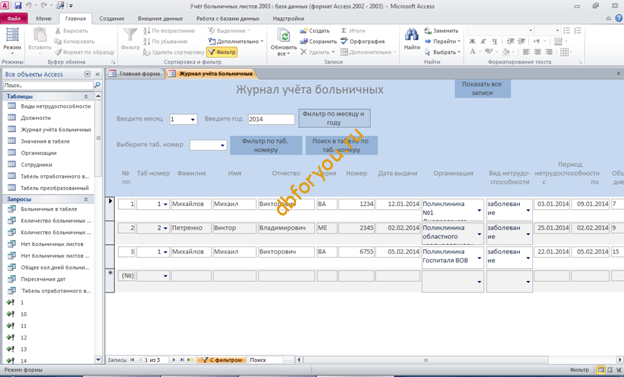
Task: Click the Вырезать cut button
Action: click(x=72, y=31)
